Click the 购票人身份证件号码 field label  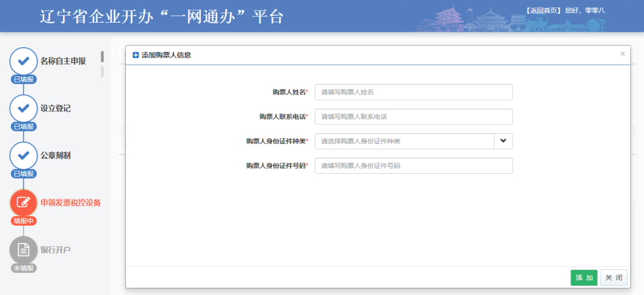pos(276,166)
